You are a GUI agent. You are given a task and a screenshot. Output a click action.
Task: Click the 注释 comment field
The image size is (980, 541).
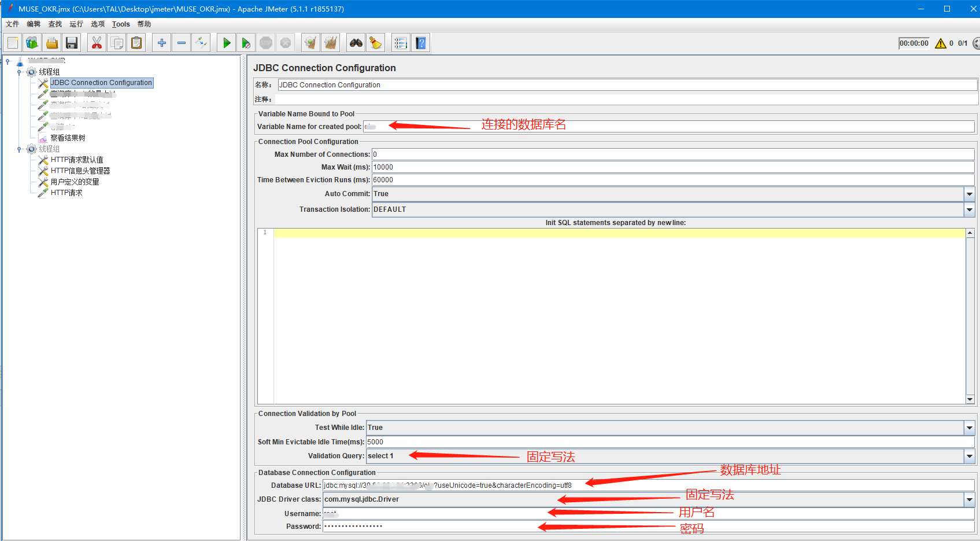627,100
